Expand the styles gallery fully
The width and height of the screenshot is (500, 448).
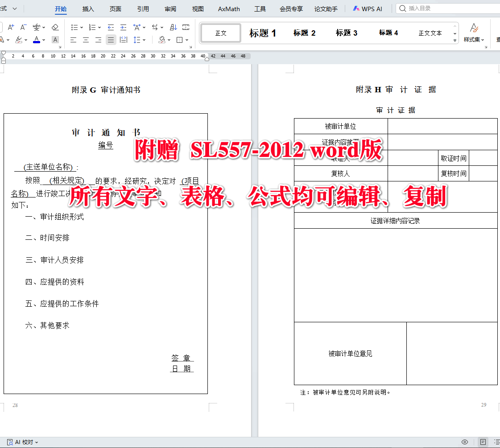(x=455, y=41)
